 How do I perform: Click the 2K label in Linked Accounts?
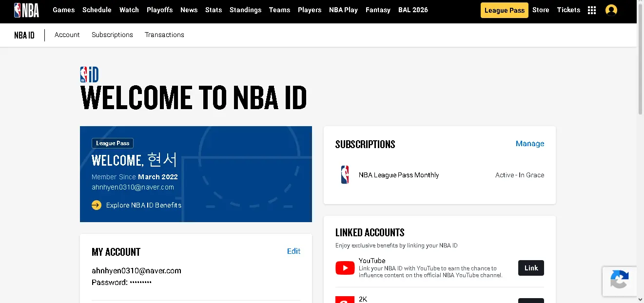[363, 299]
